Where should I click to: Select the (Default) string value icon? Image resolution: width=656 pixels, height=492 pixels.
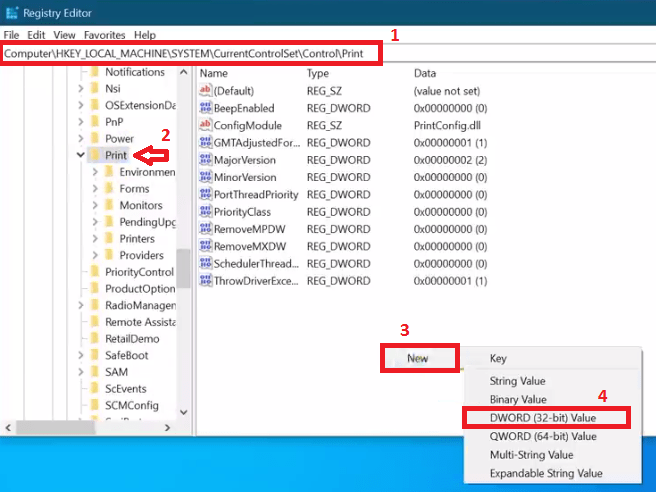[205, 90]
